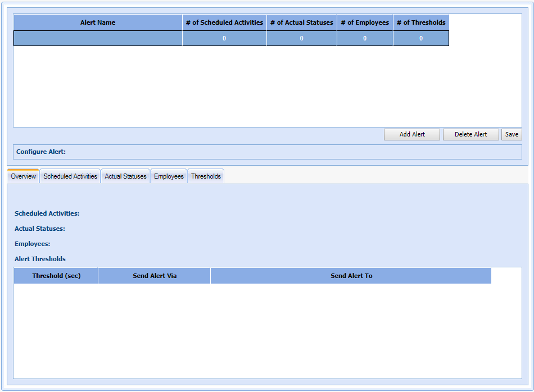Open the Scheduled Activities tab

coord(70,176)
